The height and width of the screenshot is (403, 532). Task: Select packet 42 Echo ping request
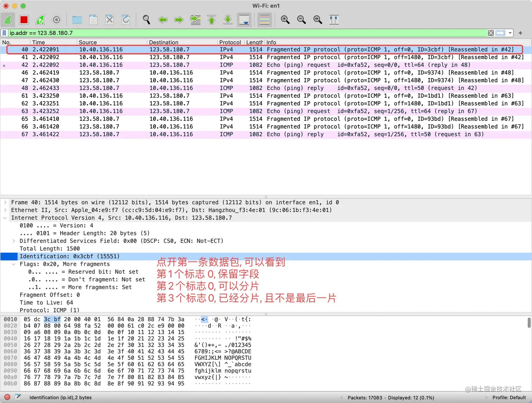click(266, 65)
